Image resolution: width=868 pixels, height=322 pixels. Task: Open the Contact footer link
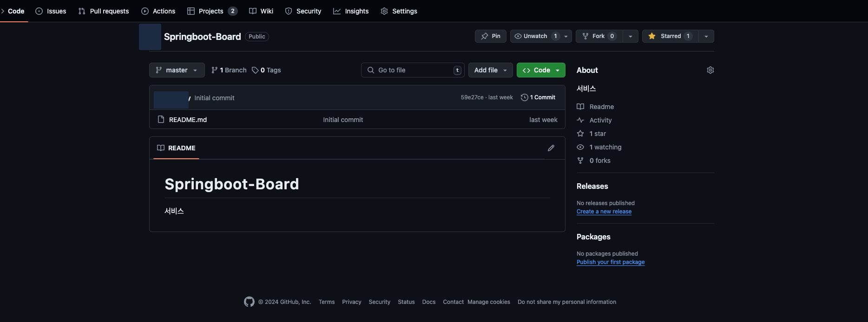(454, 302)
